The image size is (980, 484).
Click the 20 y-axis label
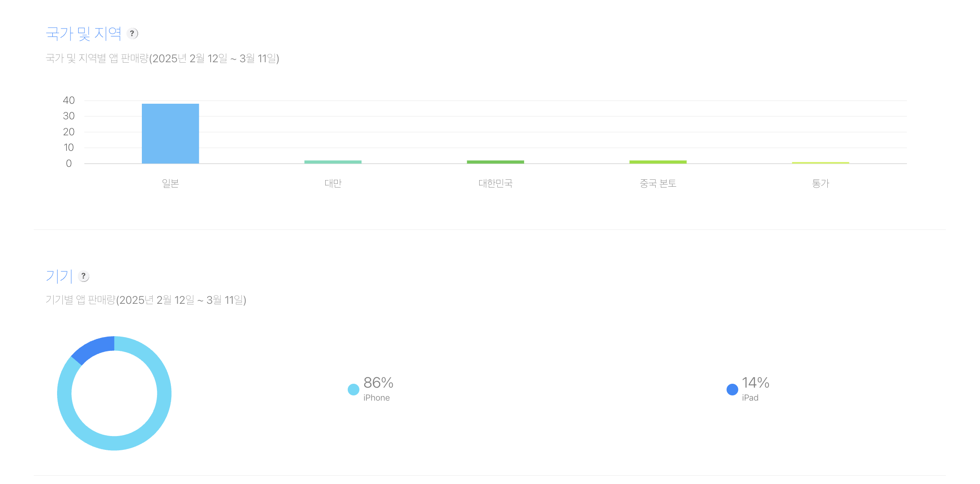click(69, 132)
